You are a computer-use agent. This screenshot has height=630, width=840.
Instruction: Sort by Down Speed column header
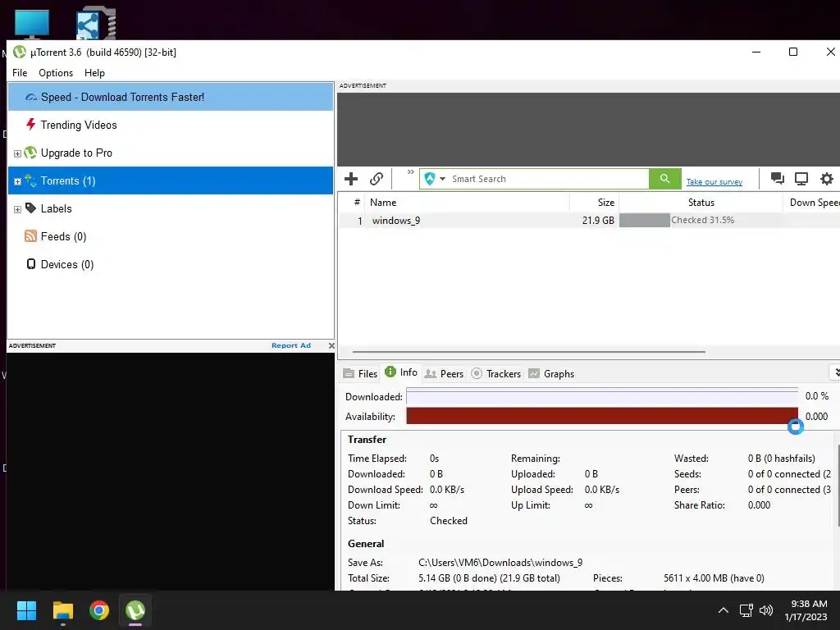click(812, 203)
